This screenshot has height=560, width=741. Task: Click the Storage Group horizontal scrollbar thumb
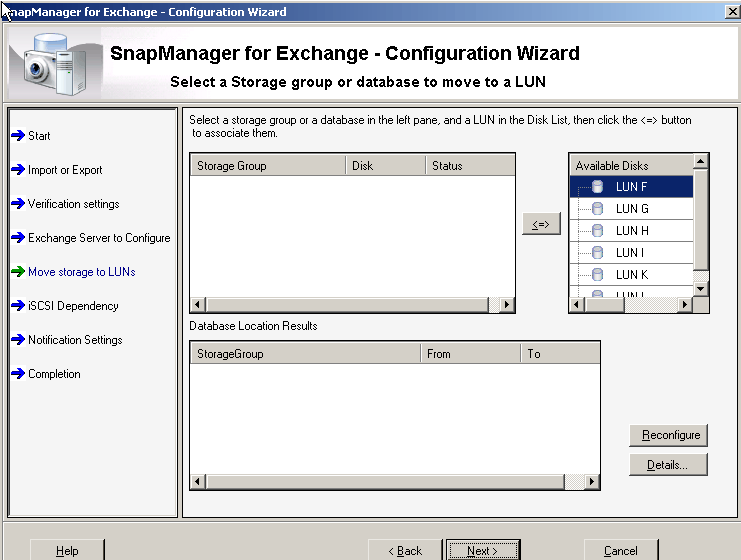click(x=347, y=305)
